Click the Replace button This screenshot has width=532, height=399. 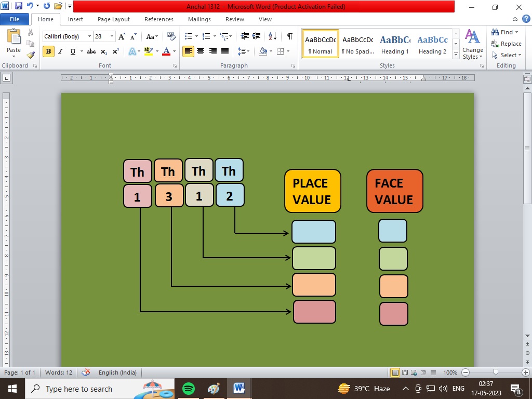pos(507,44)
